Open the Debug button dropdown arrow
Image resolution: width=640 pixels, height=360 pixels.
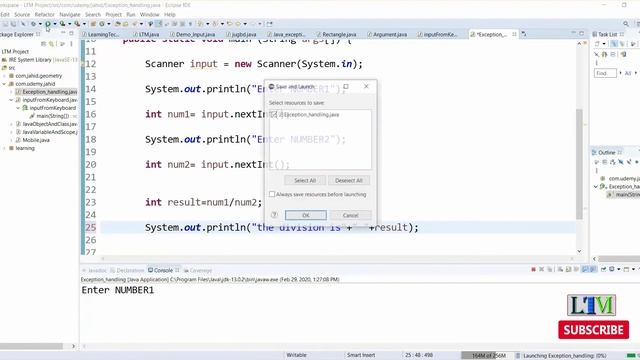pyautogui.click(x=40, y=24)
